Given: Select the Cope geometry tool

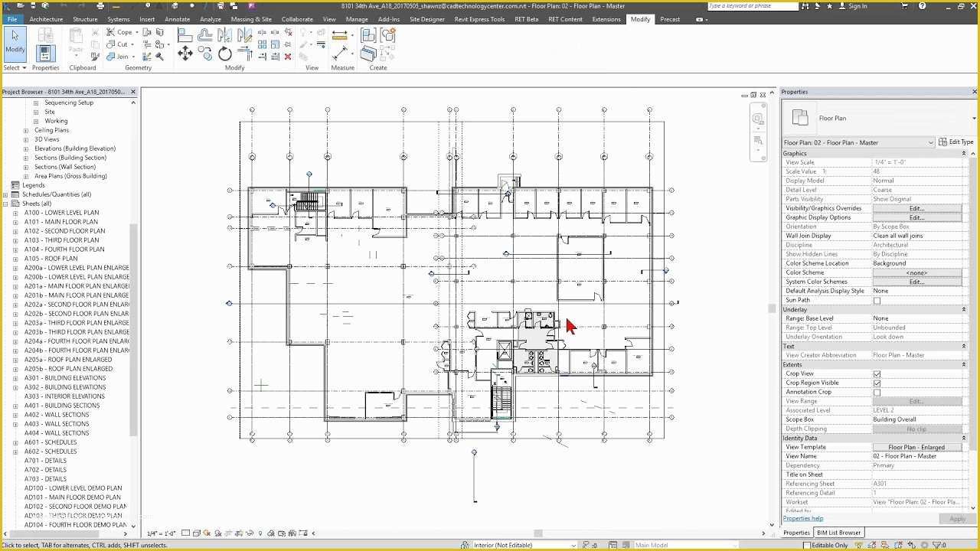Looking at the screenshot, I should [x=119, y=32].
